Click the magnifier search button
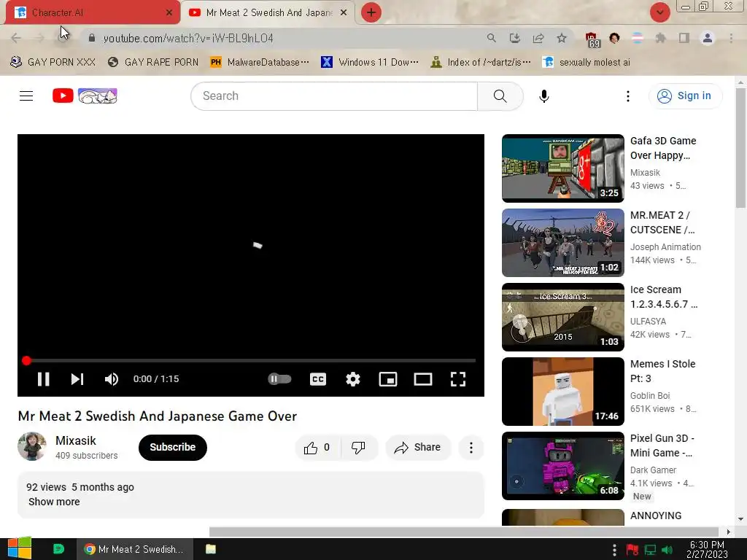 pos(500,96)
